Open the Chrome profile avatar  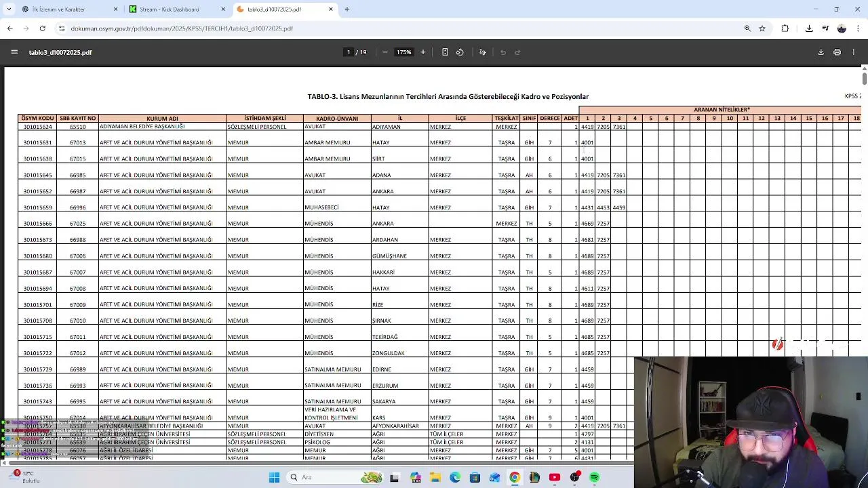pos(842,28)
